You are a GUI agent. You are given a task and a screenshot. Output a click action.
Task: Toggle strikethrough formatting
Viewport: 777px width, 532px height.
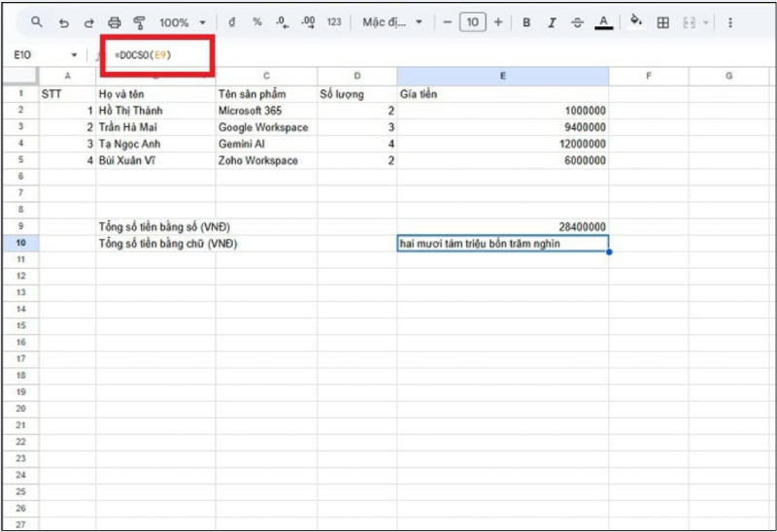577,22
